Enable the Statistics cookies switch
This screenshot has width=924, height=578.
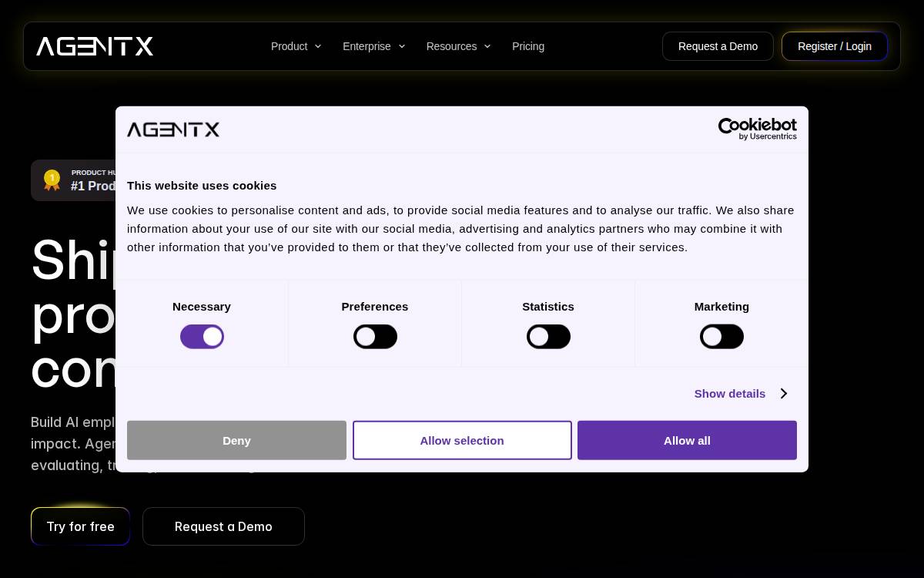click(x=548, y=337)
